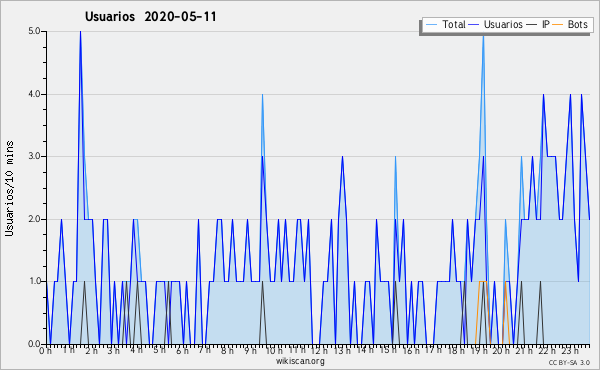The image size is (600, 370).
Task: Click the '22 h' x-axis label
Action: coord(546,350)
